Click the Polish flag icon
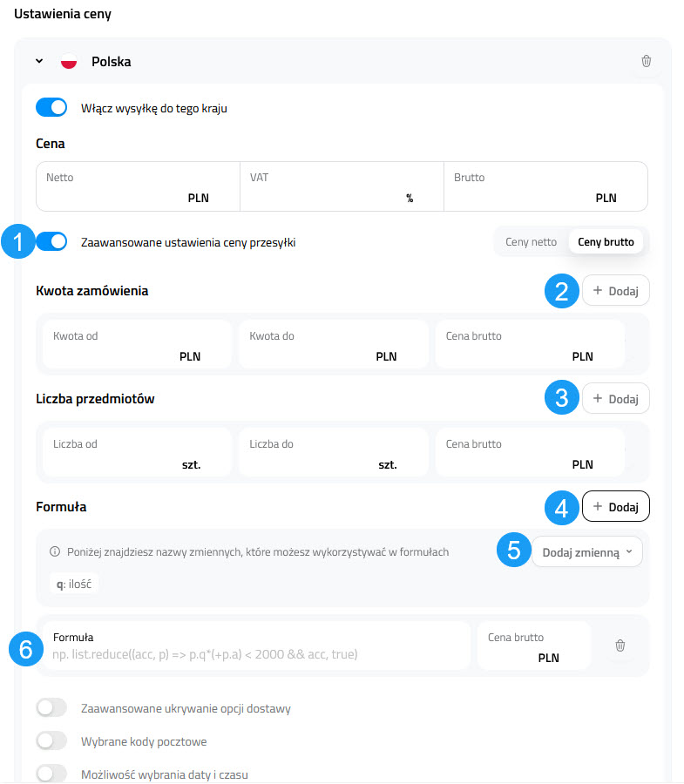This screenshot has width=684, height=784. click(x=69, y=62)
